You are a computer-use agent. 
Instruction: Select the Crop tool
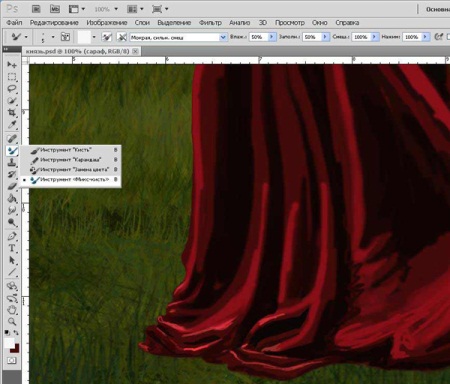(12, 112)
